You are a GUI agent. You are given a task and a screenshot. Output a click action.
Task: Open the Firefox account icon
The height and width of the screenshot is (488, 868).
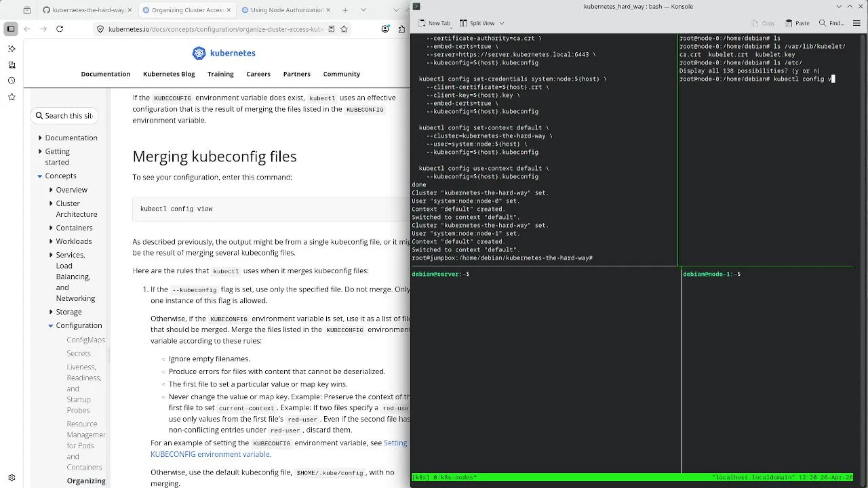(386, 29)
